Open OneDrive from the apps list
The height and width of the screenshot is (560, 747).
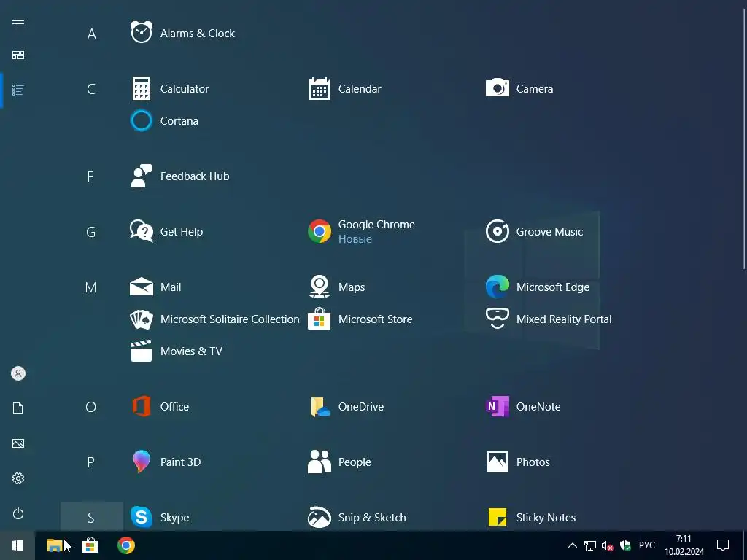point(347,407)
